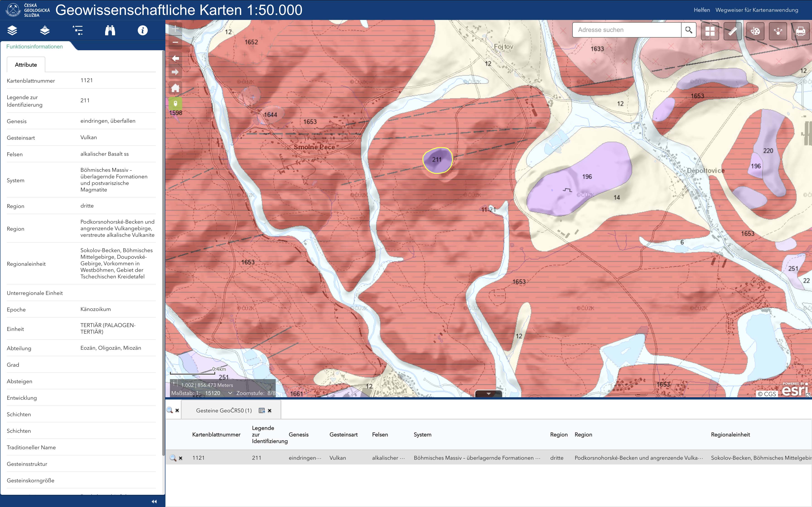812x507 pixels.
Task: Open the info circle icon
Action: pyautogui.click(x=143, y=31)
